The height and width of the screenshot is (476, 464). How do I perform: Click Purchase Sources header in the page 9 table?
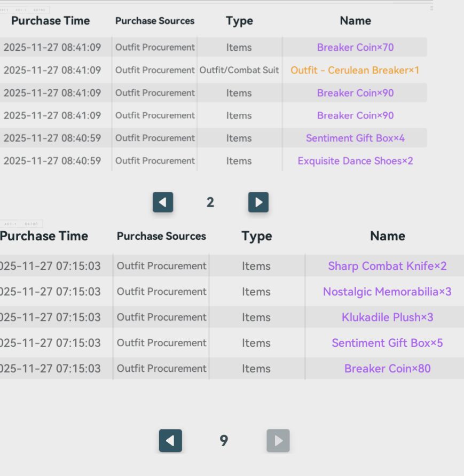coord(161,236)
